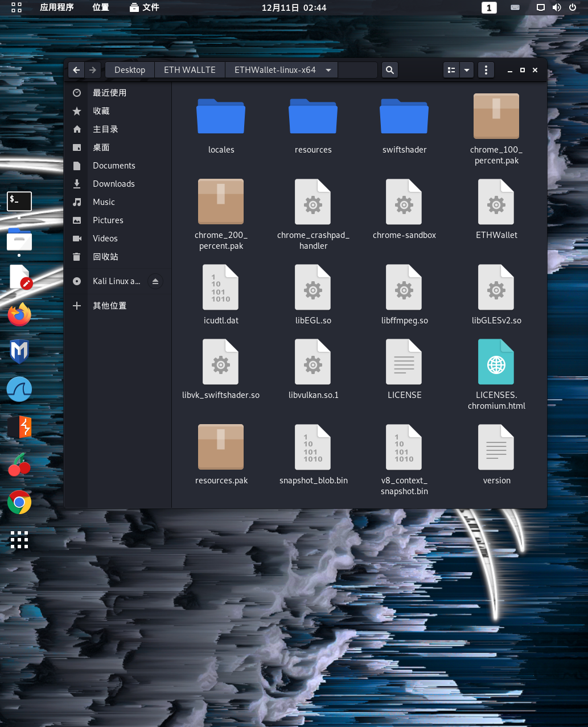Viewport: 588px width, 727px height.
Task: Go to Desktop in path bar
Action: tap(130, 70)
